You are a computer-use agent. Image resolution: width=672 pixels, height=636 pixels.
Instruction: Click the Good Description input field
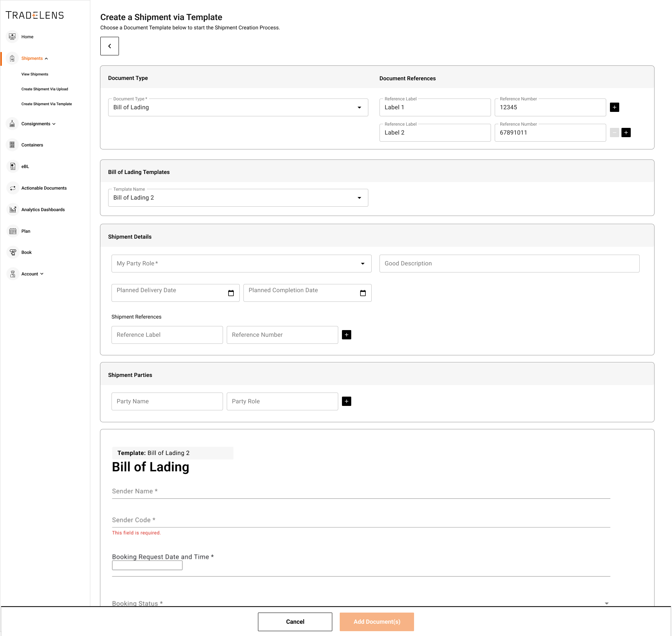(x=509, y=264)
